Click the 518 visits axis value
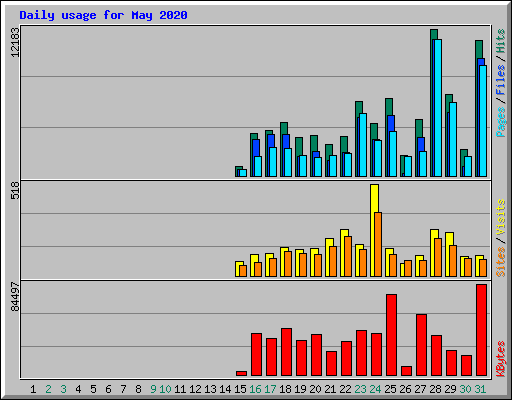The image size is (512, 400). pos(15,190)
